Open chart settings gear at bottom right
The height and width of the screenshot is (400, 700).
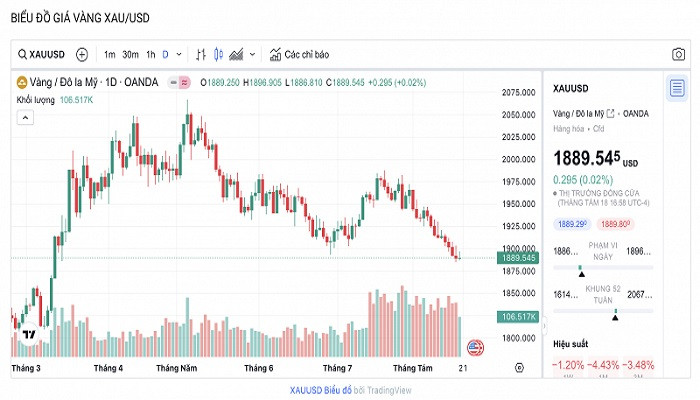(519, 368)
